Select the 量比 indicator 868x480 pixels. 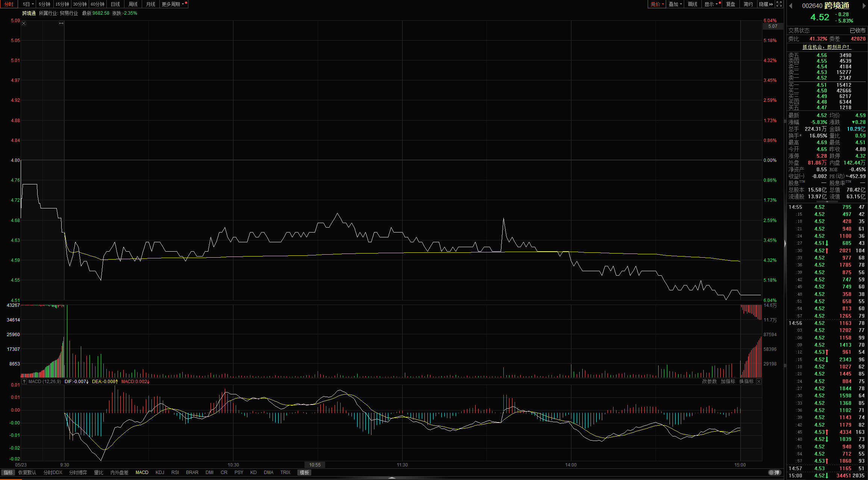[x=98, y=472]
